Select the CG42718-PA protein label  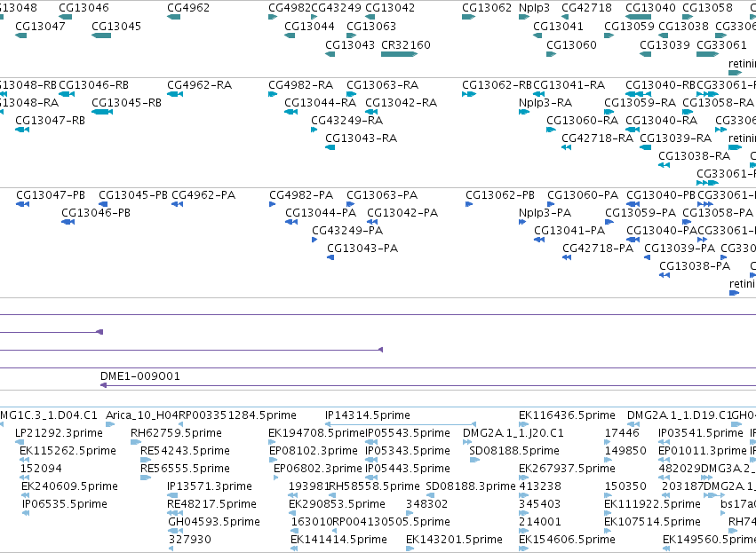click(x=598, y=249)
